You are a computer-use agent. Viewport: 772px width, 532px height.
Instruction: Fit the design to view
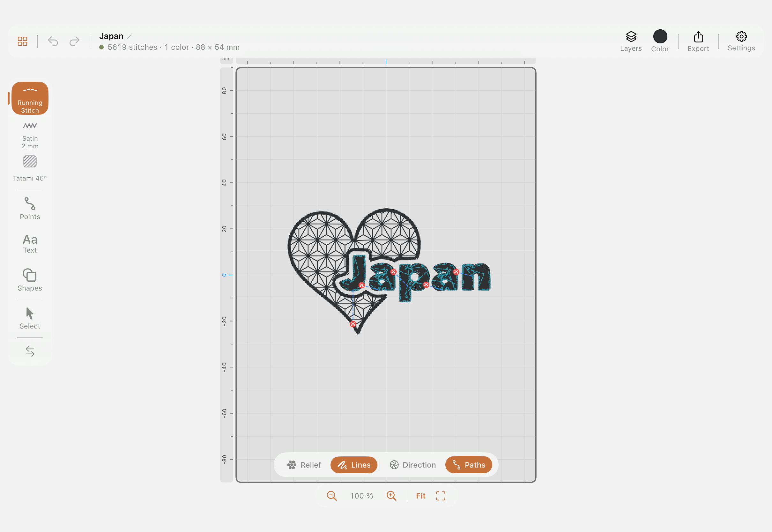tap(421, 496)
